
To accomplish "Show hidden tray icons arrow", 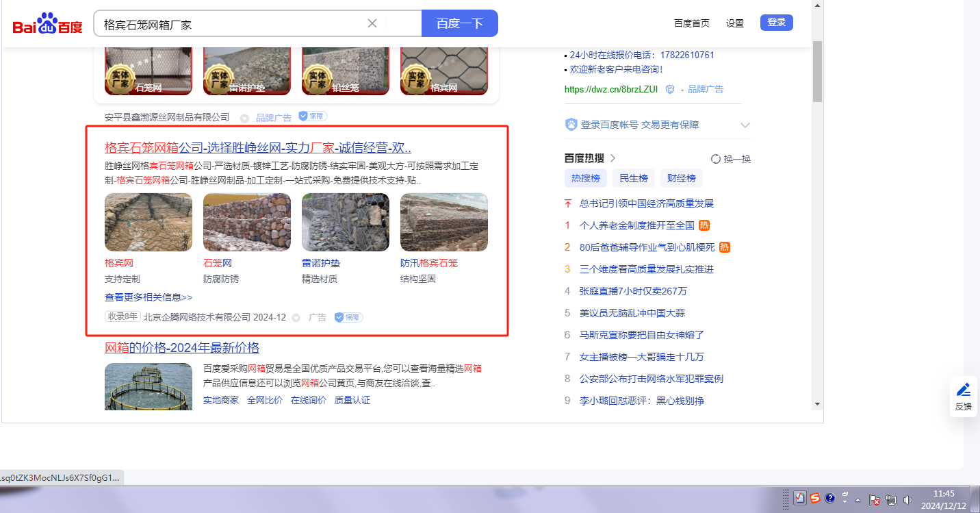I will pos(858,499).
